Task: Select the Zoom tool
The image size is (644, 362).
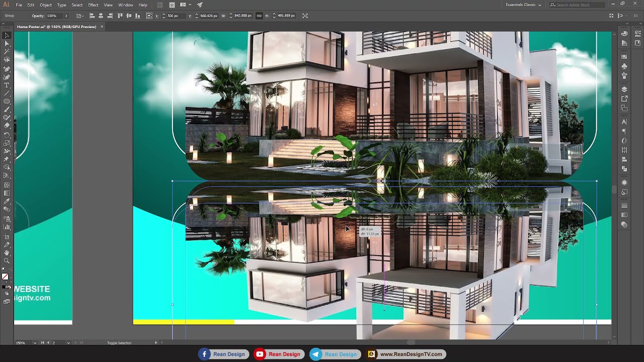Action: (7, 261)
